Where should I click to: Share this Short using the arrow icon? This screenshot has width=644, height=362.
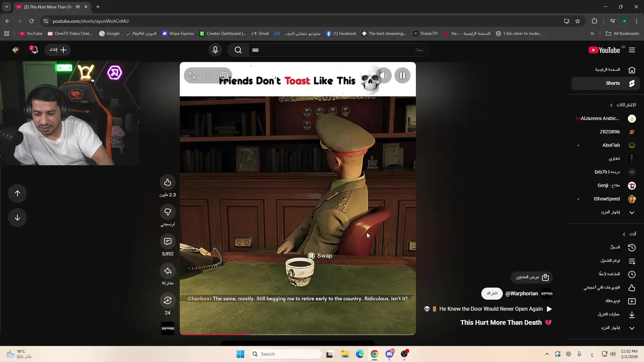click(x=168, y=271)
